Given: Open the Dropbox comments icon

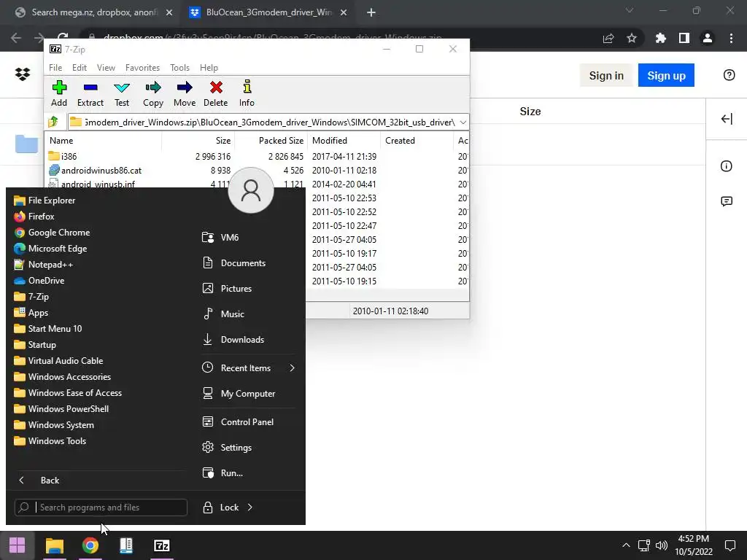Looking at the screenshot, I should 727,201.
